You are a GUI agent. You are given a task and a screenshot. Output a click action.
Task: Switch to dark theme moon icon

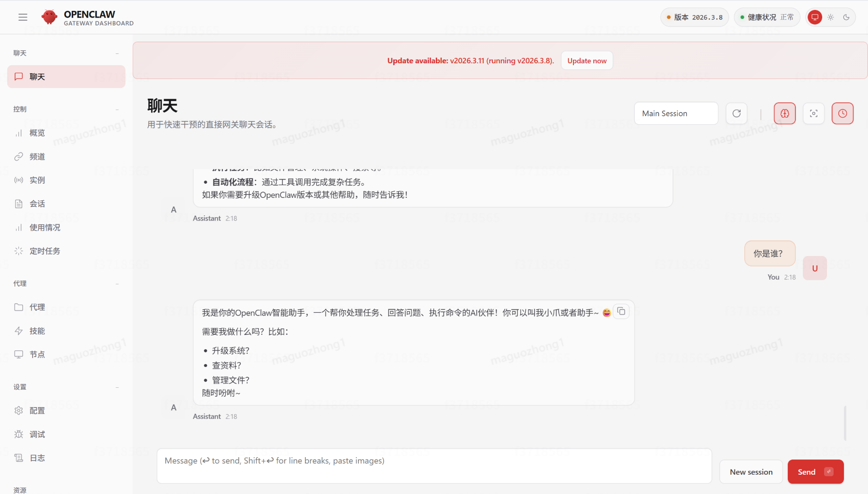pyautogui.click(x=846, y=17)
